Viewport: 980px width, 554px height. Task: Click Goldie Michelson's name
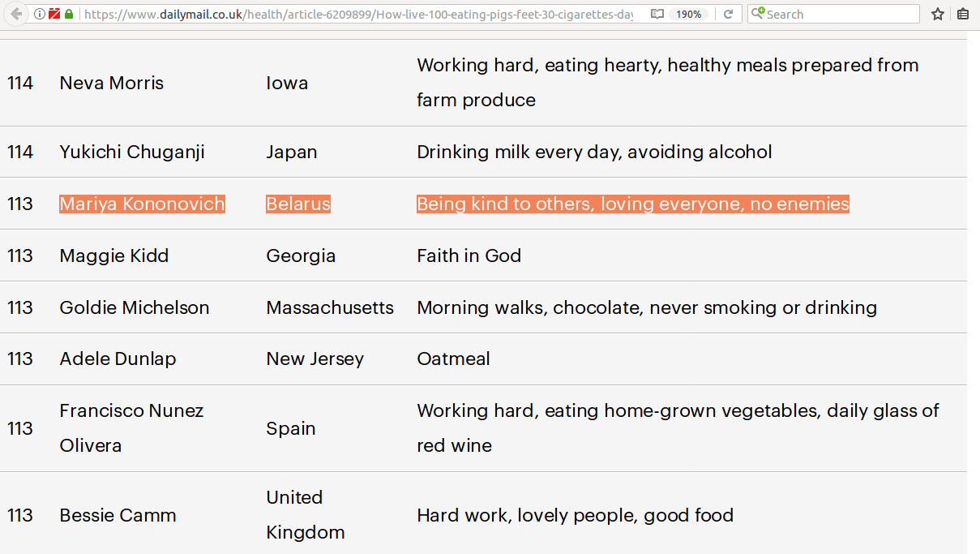135,307
